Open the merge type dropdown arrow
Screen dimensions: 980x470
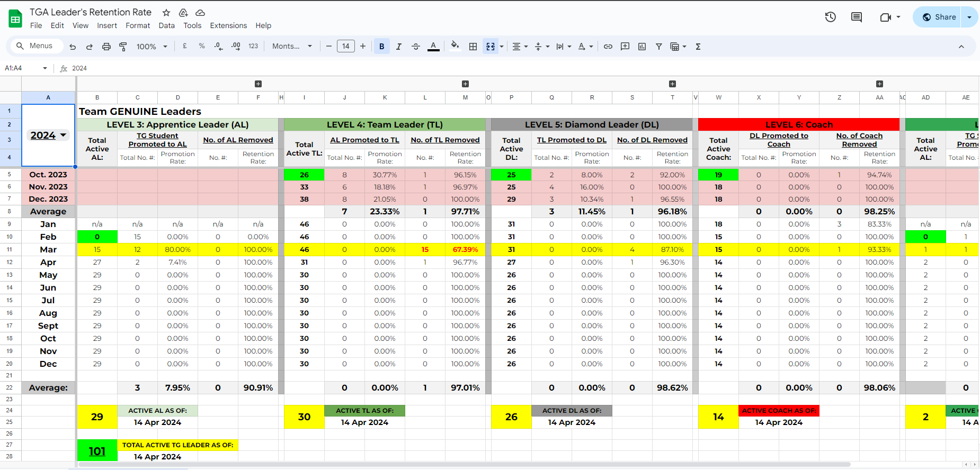pos(502,47)
